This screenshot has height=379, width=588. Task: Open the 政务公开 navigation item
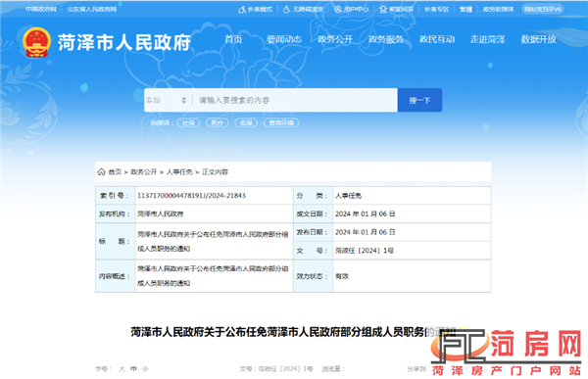tap(335, 39)
